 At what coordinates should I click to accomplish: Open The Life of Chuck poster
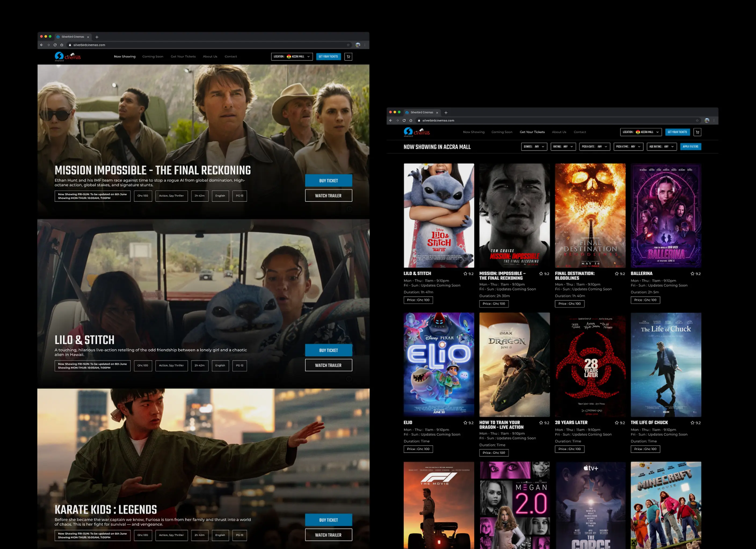[x=666, y=364]
